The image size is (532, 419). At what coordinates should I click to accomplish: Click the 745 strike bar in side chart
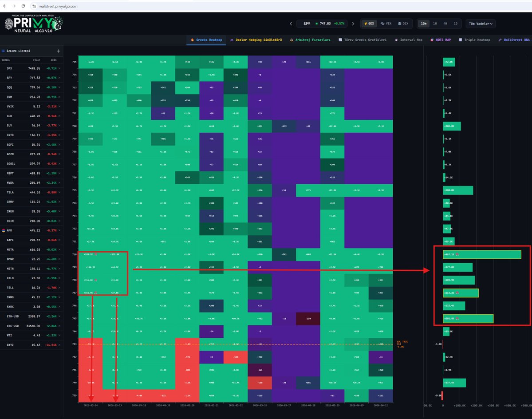(468, 319)
